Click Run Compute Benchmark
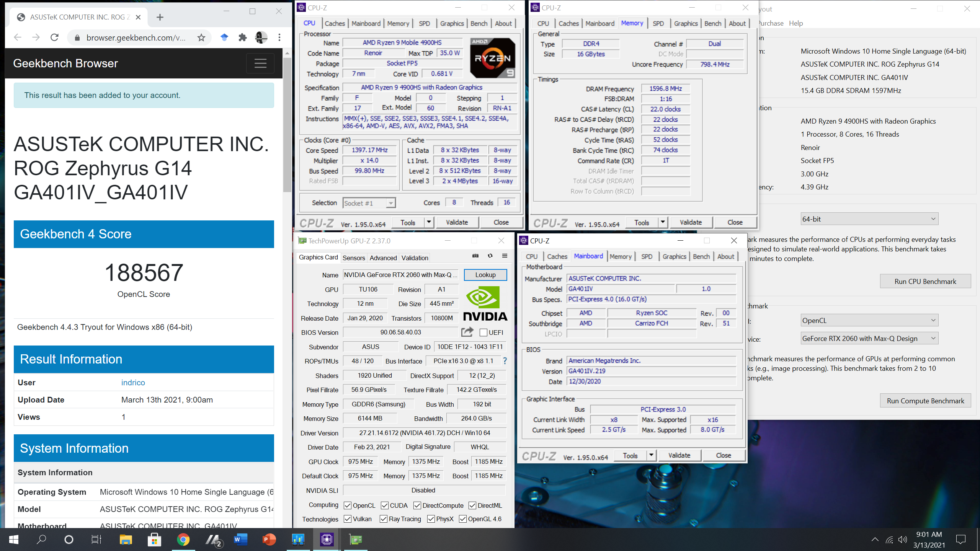Viewport: 980px width, 551px height. (x=925, y=401)
